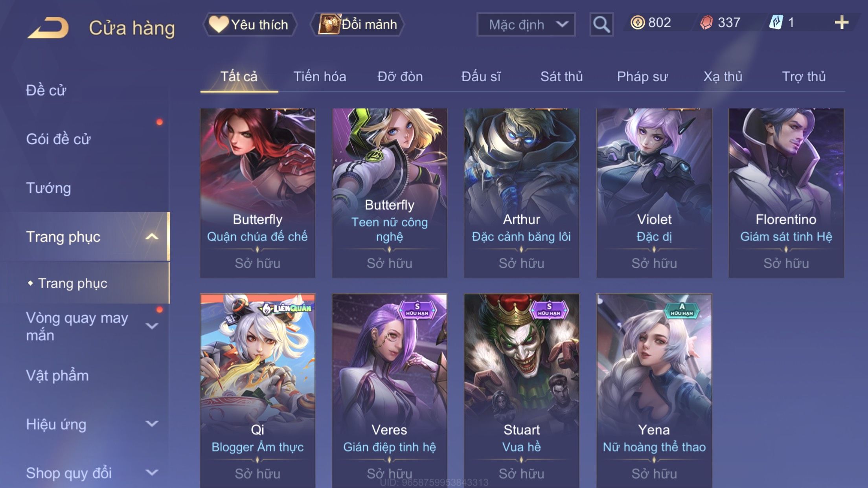Open the Tướng sidebar menu

point(48,188)
